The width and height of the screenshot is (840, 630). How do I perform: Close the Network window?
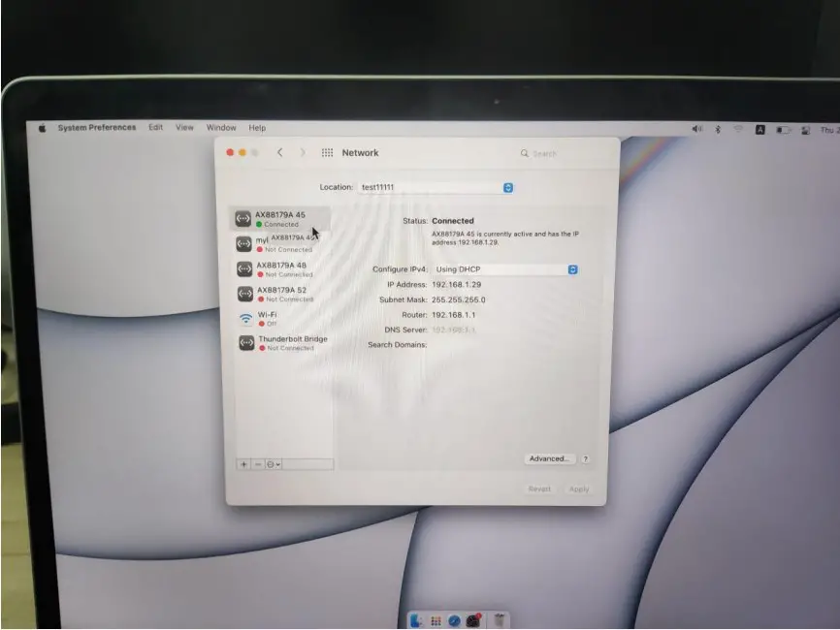pyautogui.click(x=230, y=152)
